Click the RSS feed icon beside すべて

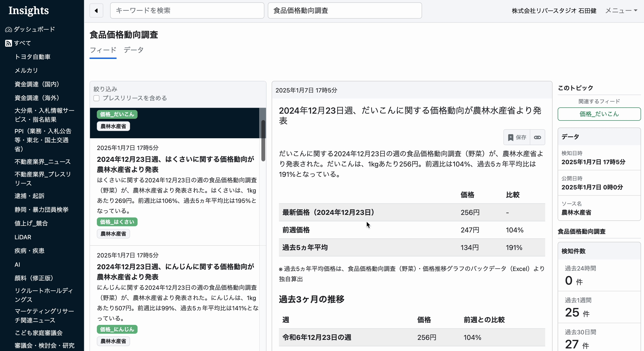(x=9, y=43)
